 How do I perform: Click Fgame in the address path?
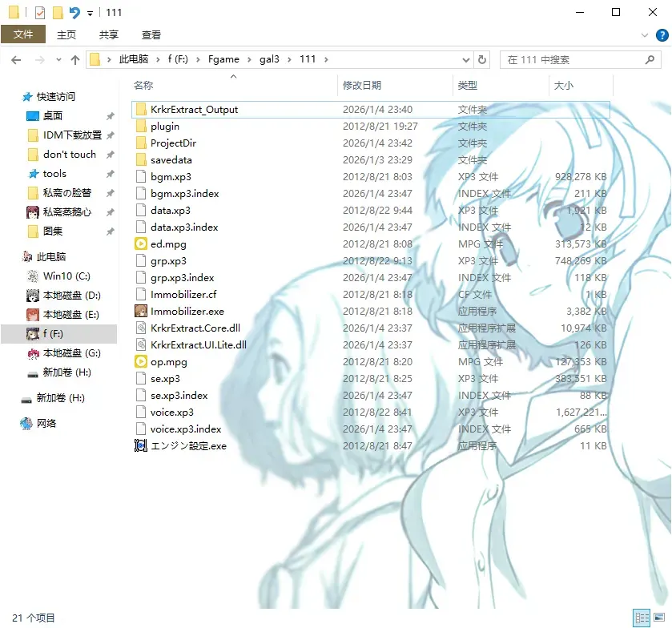(x=223, y=59)
